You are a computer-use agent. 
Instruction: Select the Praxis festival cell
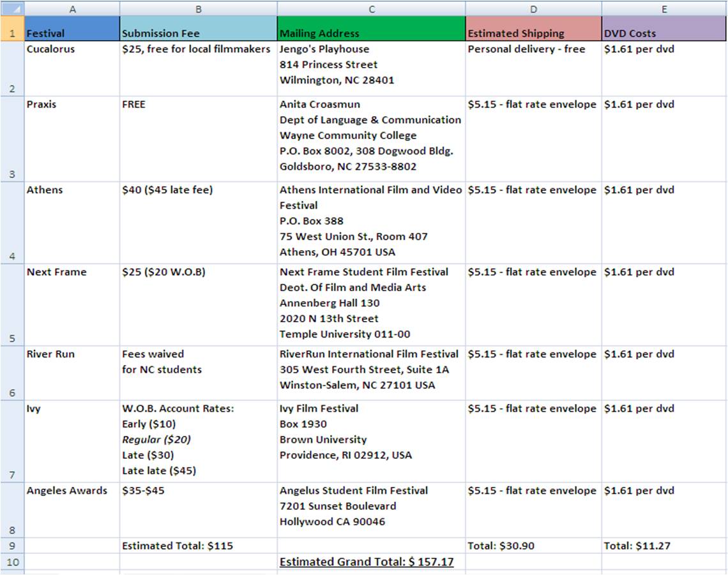click(72, 139)
